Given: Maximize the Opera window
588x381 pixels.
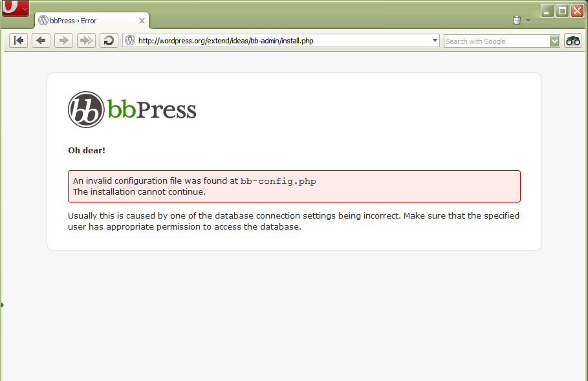Looking at the screenshot, I should pos(563,10).
